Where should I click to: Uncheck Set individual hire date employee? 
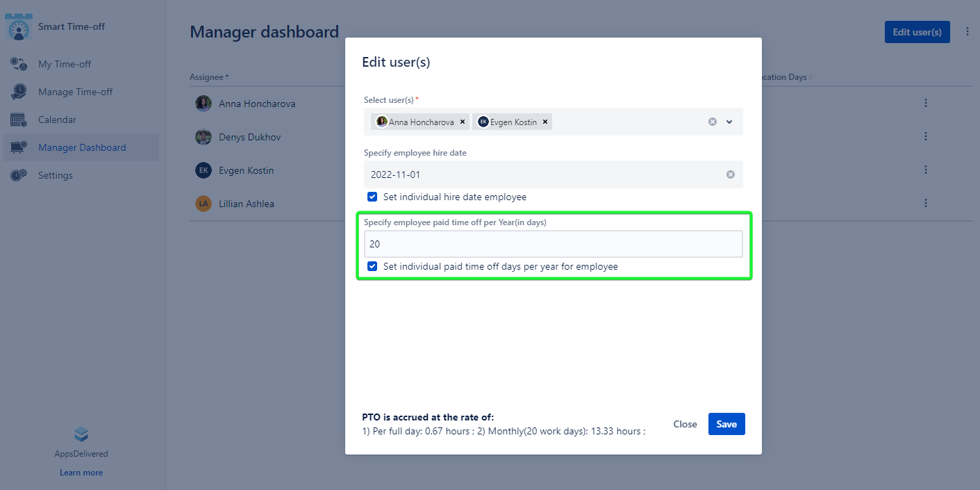coord(372,197)
